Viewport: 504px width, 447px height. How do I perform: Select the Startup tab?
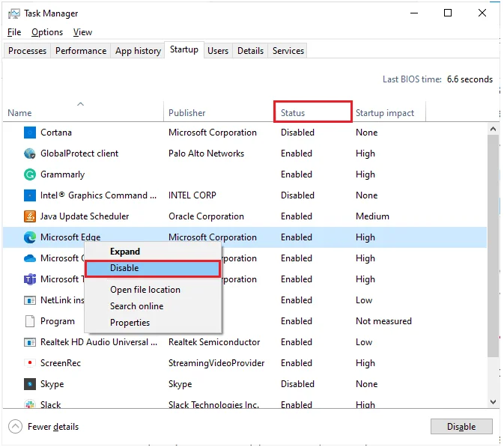[184, 49]
